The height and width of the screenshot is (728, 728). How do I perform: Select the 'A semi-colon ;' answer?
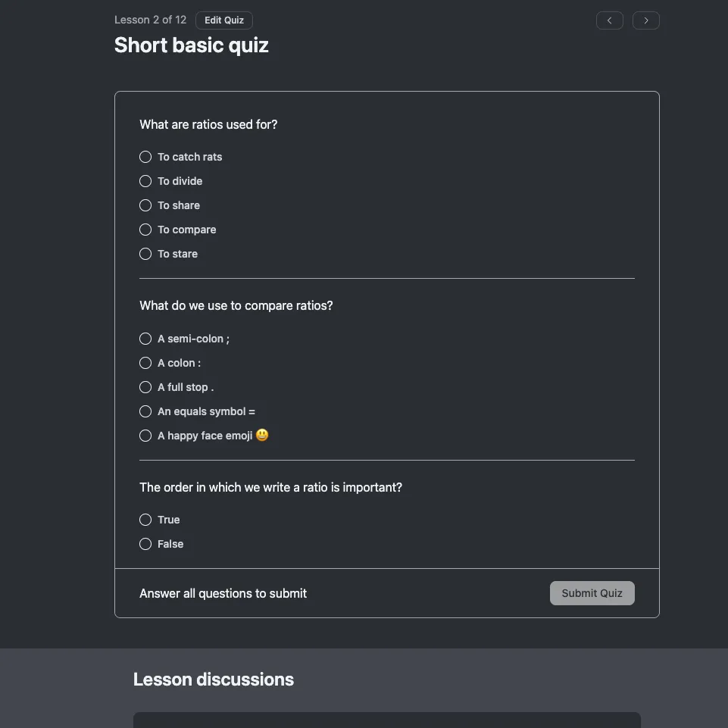(x=145, y=339)
